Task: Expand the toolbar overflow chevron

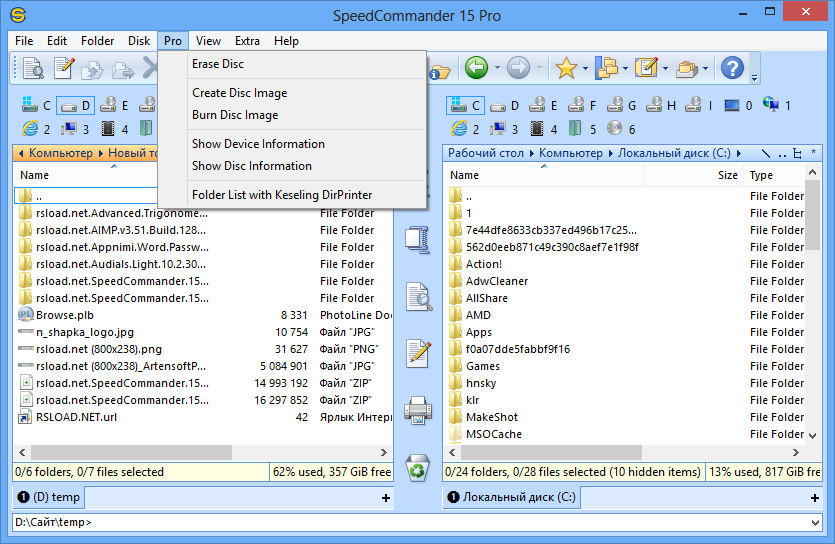Action: (754, 78)
